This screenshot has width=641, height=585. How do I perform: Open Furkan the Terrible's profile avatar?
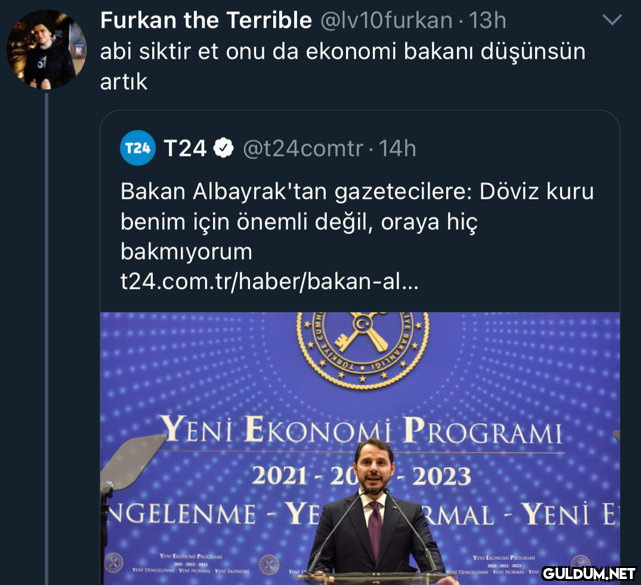(x=46, y=50)
